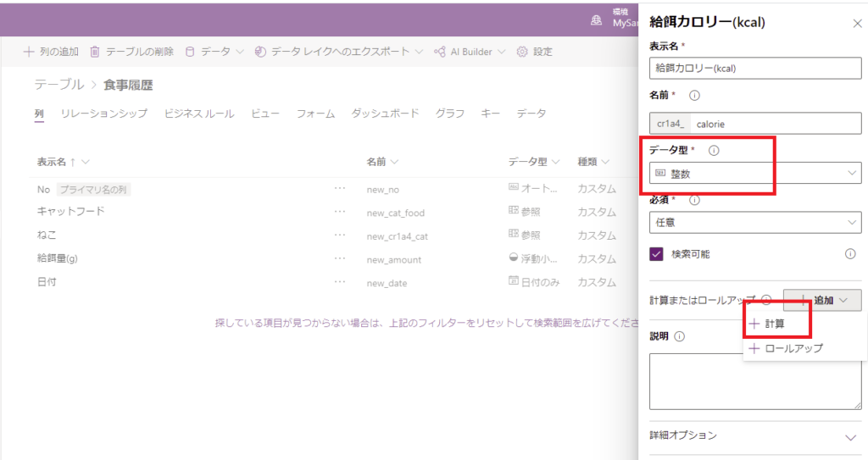Open データ型 column header filter dropdown
Screen dimensions: 868x460
point(556,162)
